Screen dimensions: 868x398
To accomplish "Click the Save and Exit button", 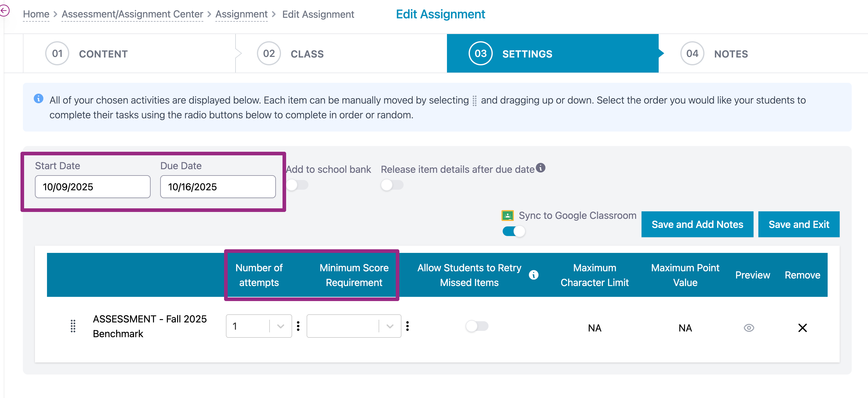I will [x=799, y=224].
